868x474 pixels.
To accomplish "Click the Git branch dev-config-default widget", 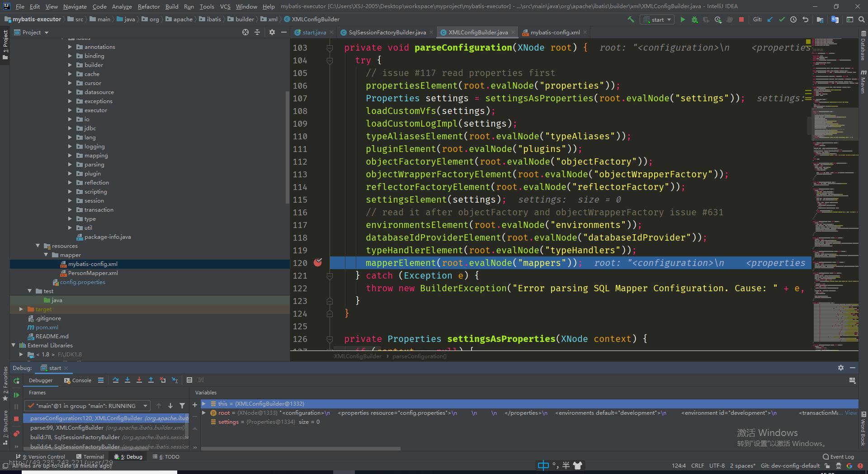I will (x=790, y=465).
